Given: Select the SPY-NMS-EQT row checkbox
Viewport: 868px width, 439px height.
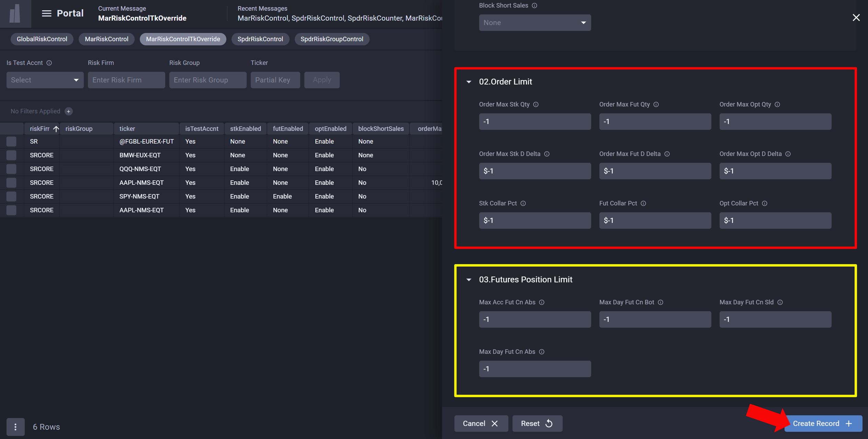Looking at the screenshot, I should pos(11,196).
